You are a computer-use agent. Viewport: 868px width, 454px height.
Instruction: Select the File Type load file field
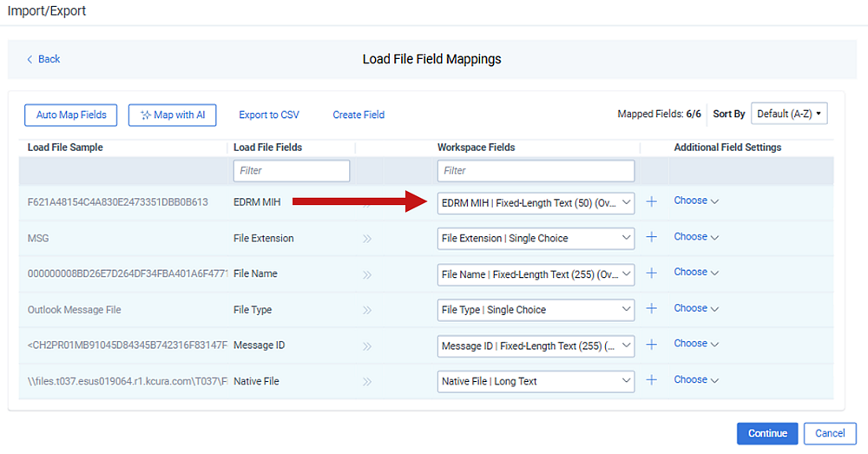[253, 310]
